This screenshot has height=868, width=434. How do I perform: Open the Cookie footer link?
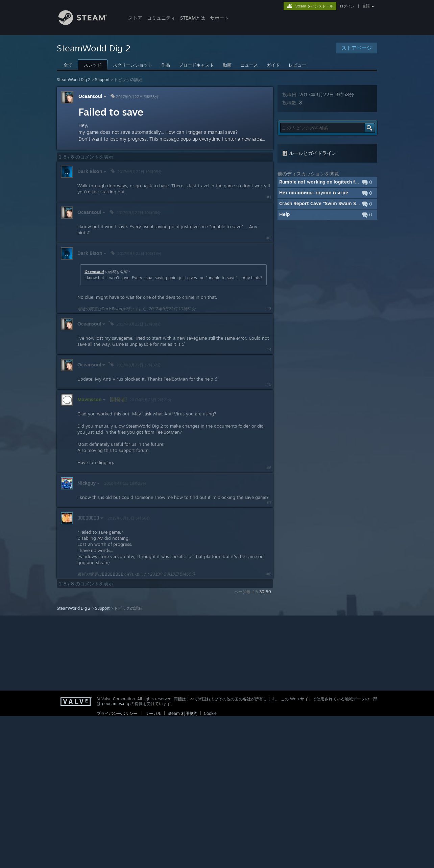(x=210, y=713)
